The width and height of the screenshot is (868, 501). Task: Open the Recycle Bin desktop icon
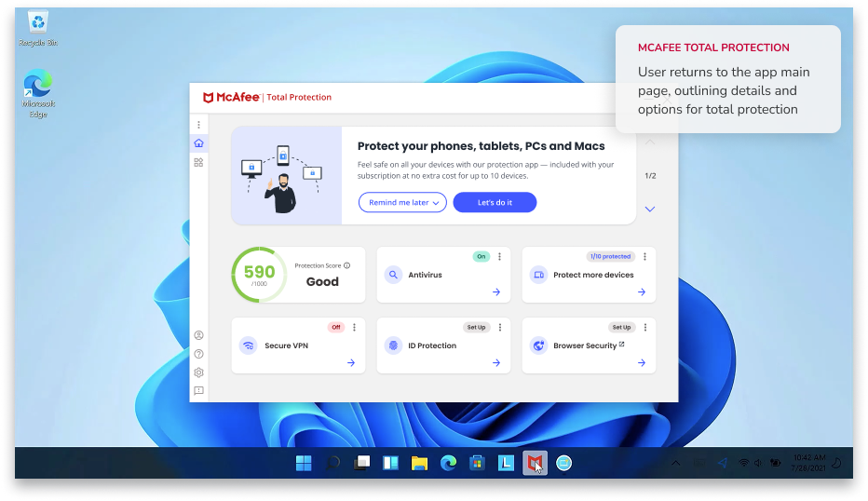click(x=37, y=29)
